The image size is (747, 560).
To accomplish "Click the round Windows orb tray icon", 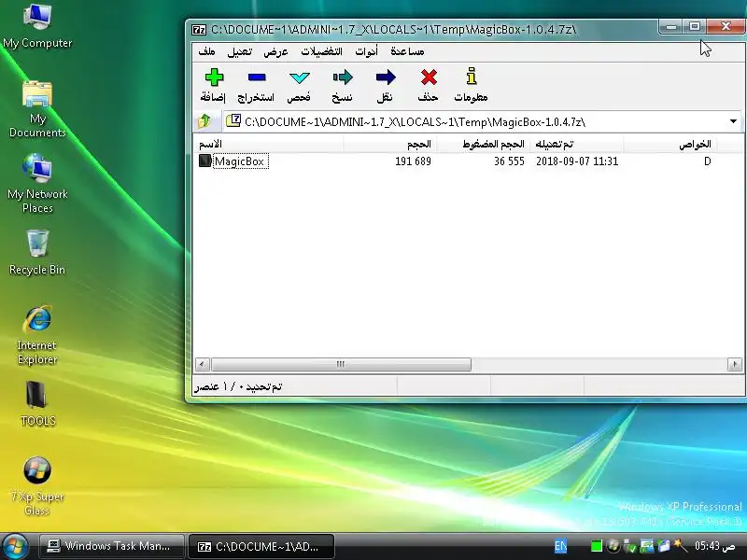I will [613, 546].
